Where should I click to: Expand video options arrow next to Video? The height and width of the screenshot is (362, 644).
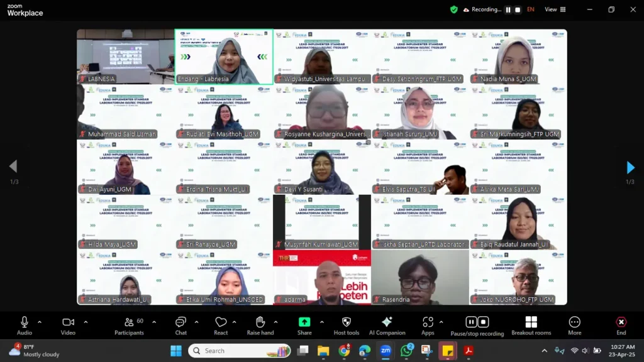[x=86, y=322]
